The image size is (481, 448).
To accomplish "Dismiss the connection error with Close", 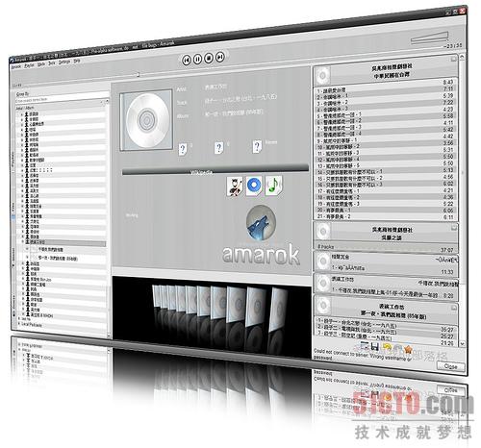I will (451, 366).
